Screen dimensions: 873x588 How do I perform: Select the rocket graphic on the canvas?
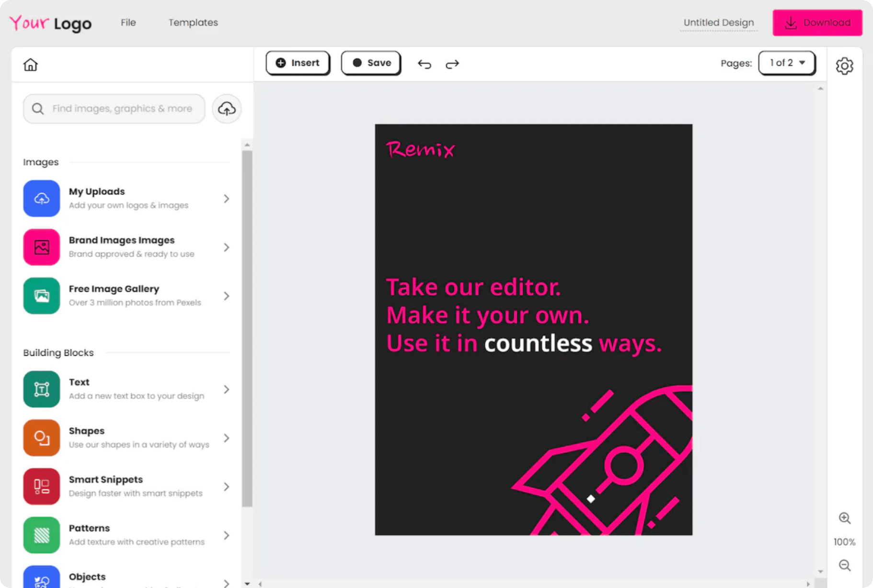pyautogui.click(x=602, y=460)
